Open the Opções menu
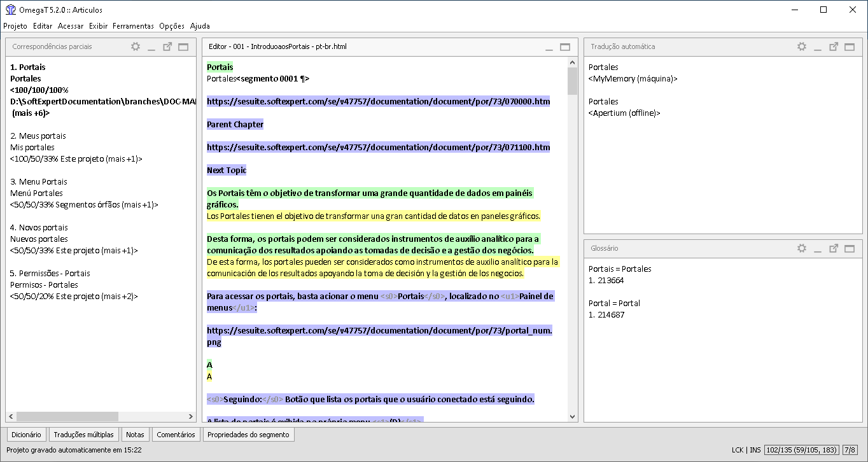The height and width of the screenshot is (462, 868). coord(172,26)
